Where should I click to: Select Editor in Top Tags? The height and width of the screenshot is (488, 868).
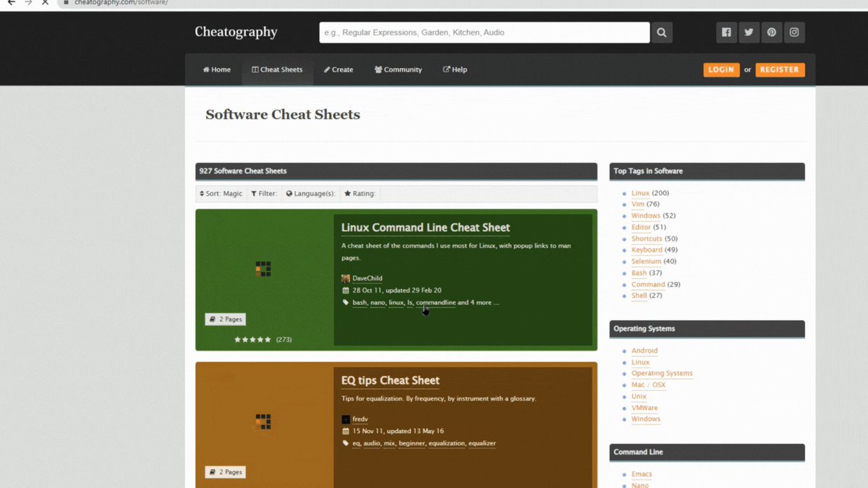point(641,227)
